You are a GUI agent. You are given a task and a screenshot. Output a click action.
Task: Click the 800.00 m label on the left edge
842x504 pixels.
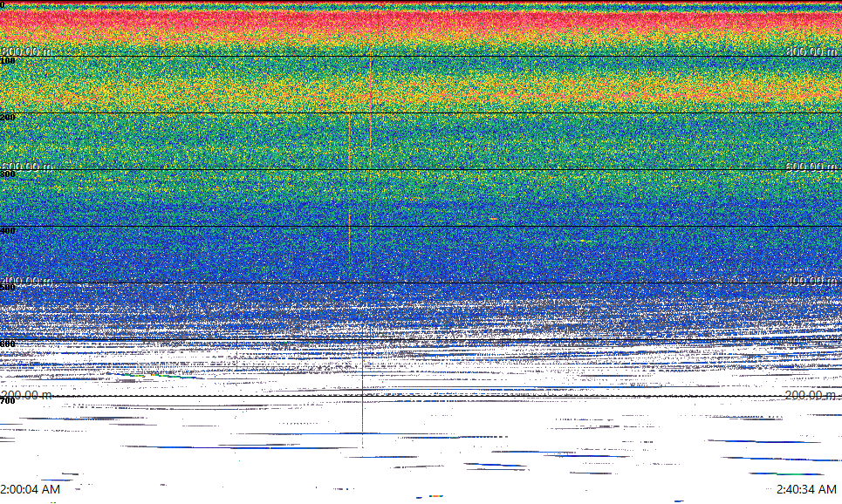coord(26,51)
